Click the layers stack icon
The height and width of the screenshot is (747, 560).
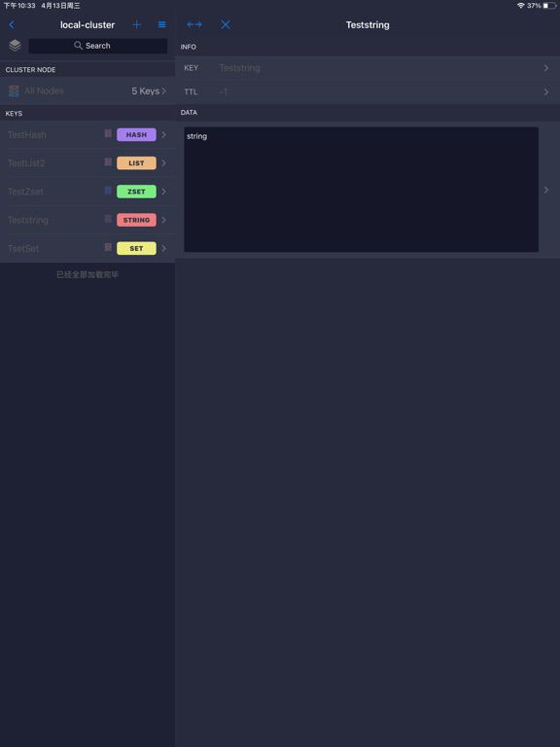click(x=15, y=46)
